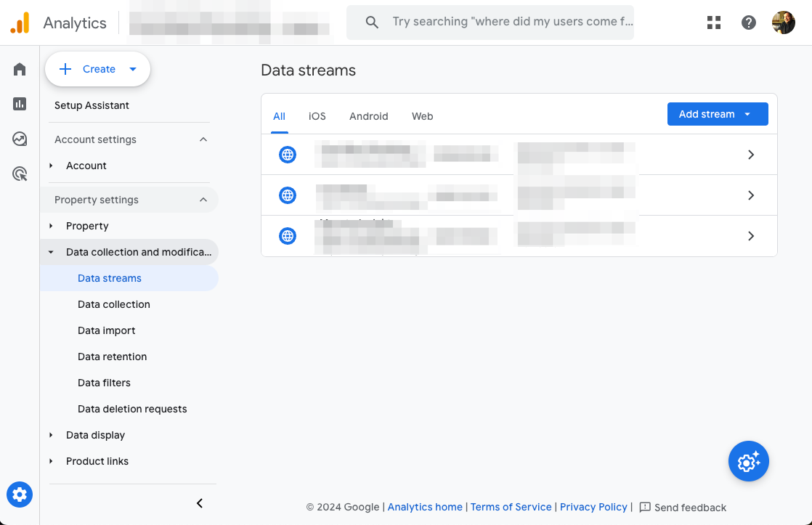This screenshot has width=812, height=525.
Task: Click the Admin gear icon
Action: tap(20, 495)
